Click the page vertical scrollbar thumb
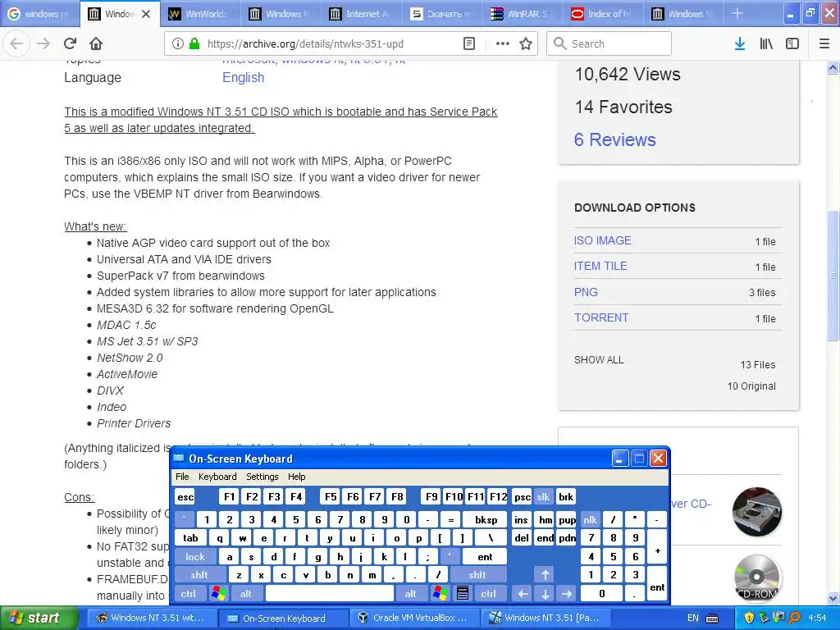 (x=833, y=276)
